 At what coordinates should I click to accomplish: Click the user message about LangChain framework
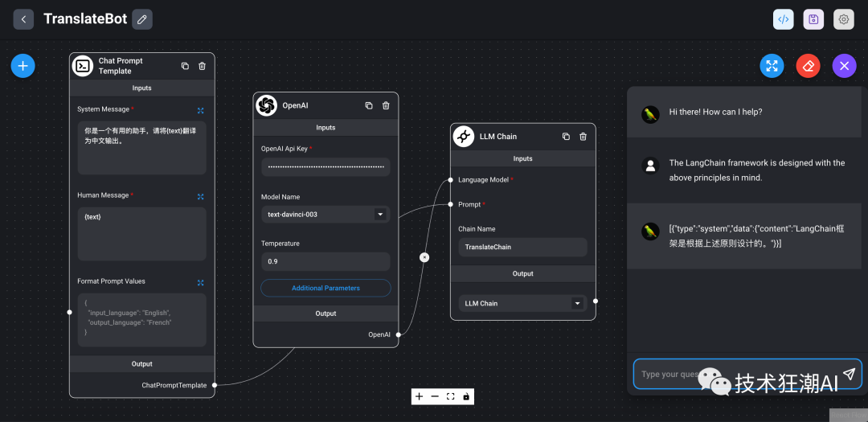click(x=757, y=170)
